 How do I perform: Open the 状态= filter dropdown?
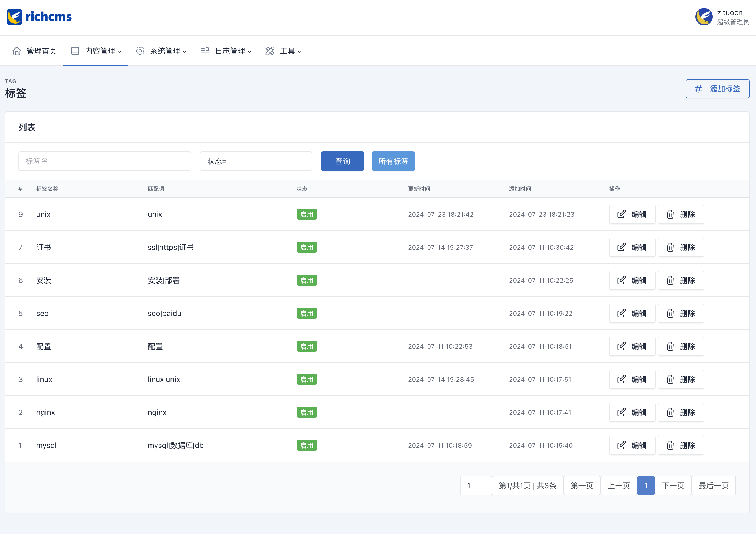click(256, 161)
